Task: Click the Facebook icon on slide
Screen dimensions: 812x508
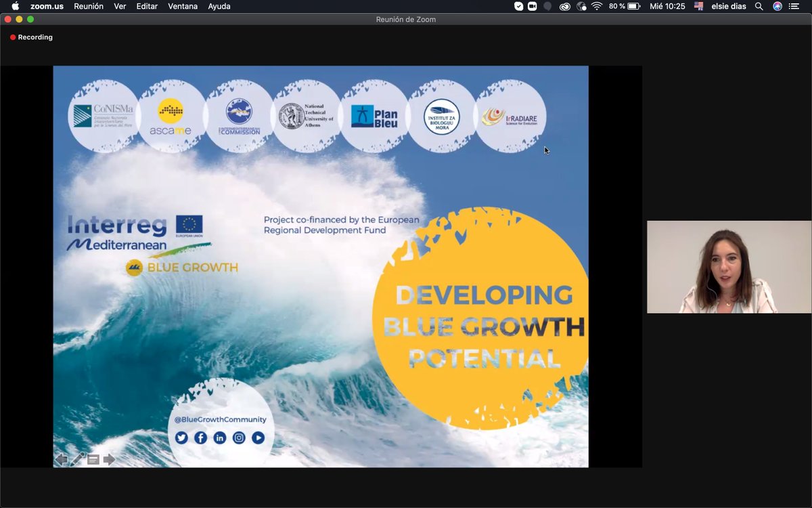Action: (201, 438)
